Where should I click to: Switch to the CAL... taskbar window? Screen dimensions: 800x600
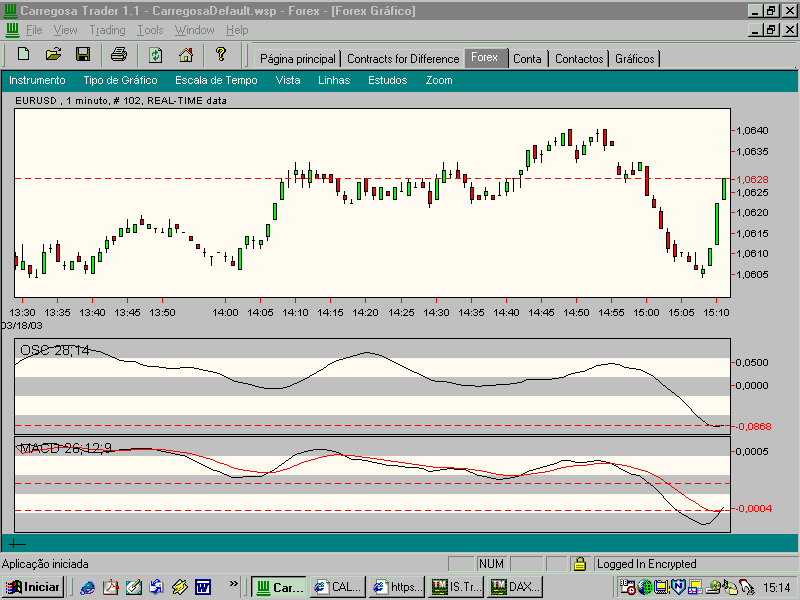tap(338, 587)
